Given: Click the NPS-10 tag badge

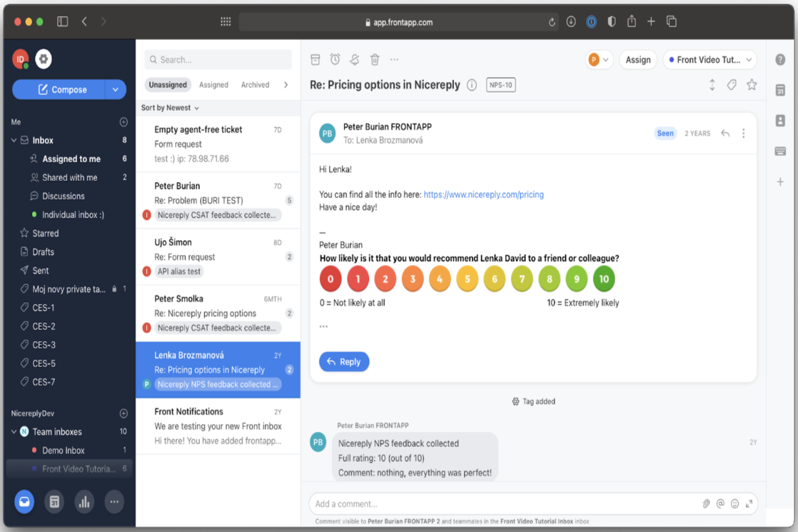Looking at the screenshot, I should click(x=501, y=85).
